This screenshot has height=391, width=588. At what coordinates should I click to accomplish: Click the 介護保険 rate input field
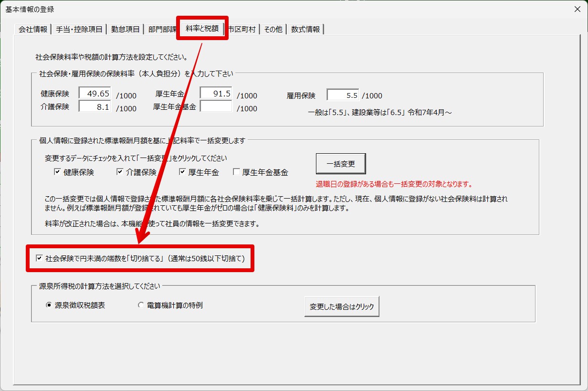95,107
